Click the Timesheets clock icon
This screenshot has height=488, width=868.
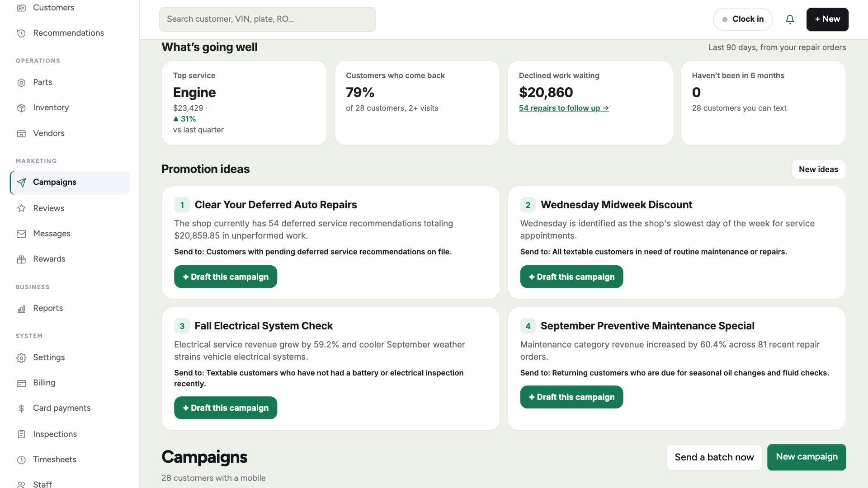tap(21, 460)
